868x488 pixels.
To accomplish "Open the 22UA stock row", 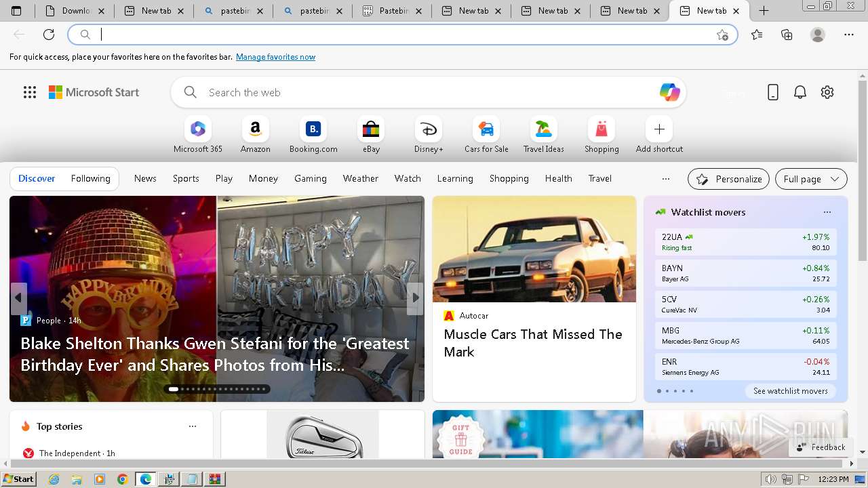I will [x=745, y=242].
